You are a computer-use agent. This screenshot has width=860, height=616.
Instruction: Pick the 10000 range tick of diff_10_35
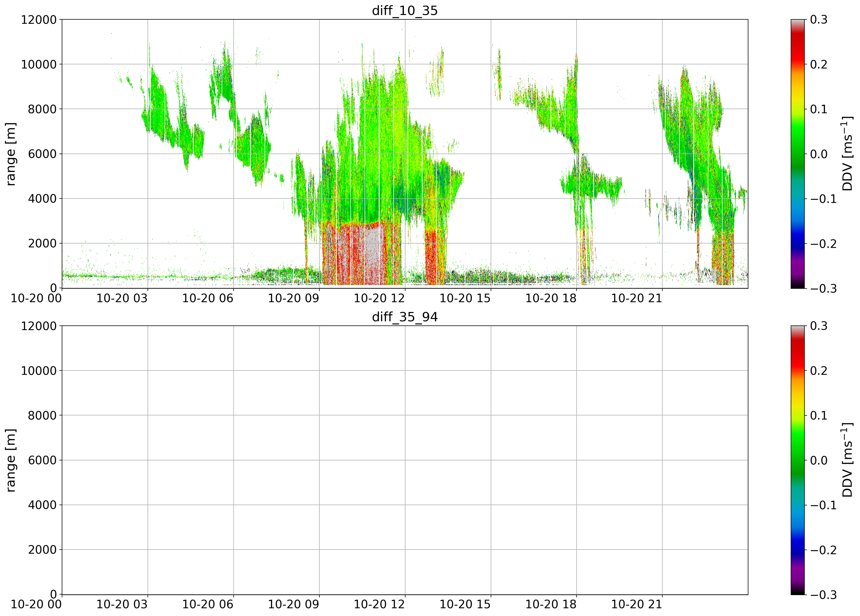pyautogui.click(x=38, y=64)
